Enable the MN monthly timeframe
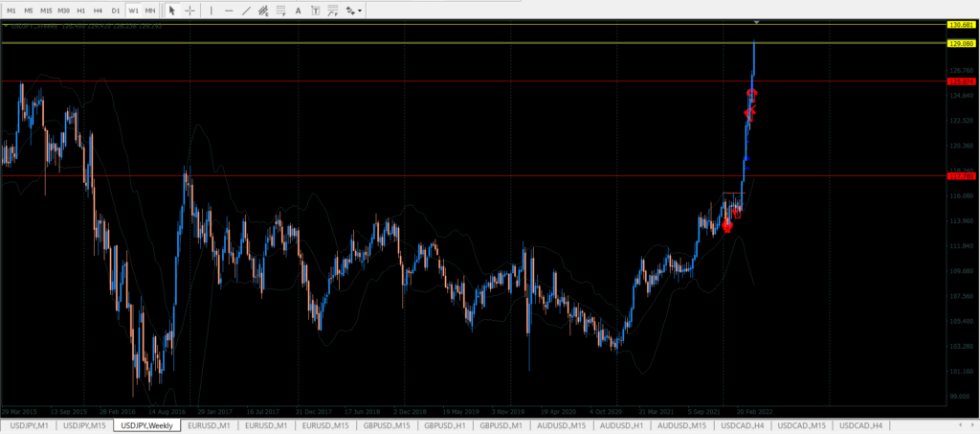This screenshot has width=980, height=434. coord(150,11)
